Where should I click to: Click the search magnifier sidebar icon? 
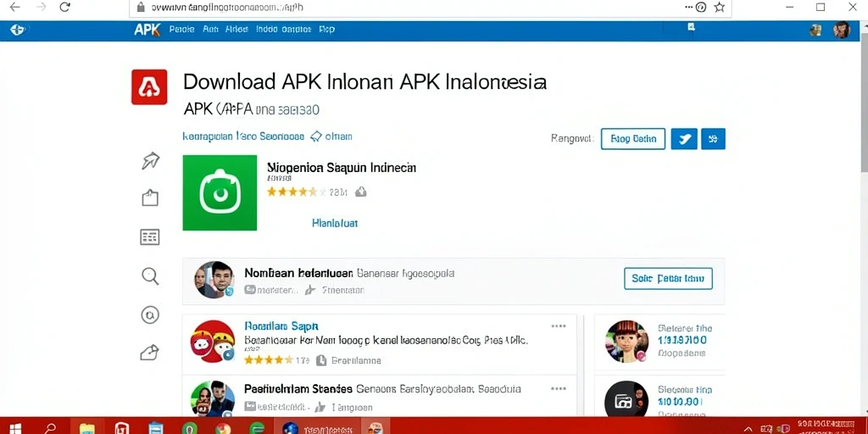click(x=150, y=275)
